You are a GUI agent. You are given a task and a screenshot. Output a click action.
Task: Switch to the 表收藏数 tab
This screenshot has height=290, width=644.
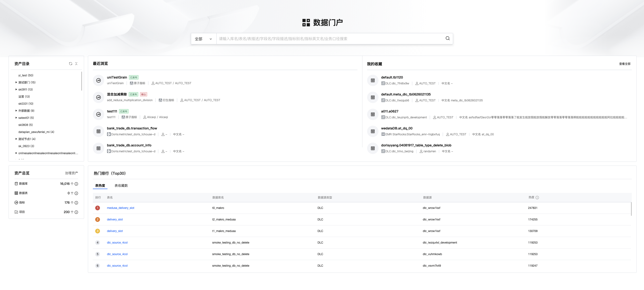pos(121,185)
